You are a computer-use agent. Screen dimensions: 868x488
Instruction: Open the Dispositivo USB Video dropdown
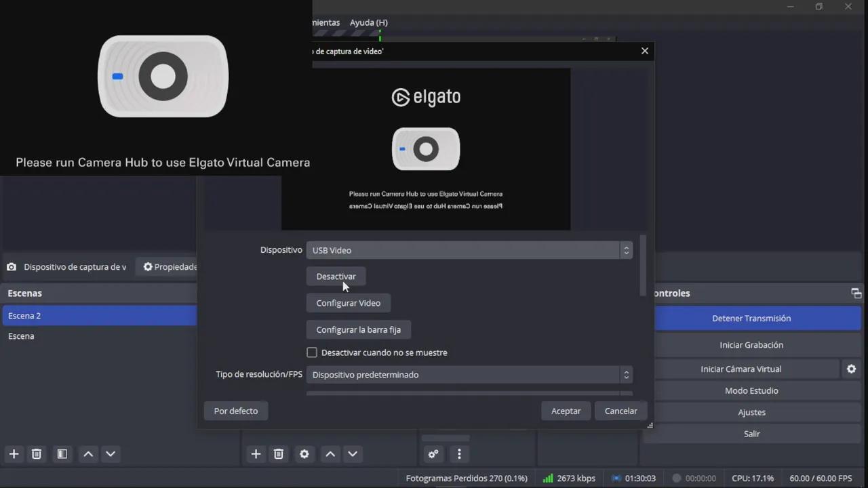click(469, 250)
